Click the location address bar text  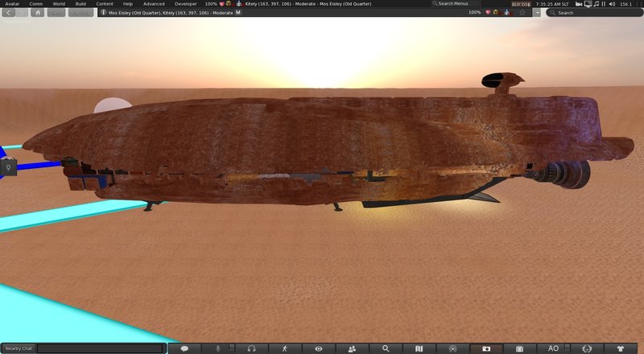171,13
